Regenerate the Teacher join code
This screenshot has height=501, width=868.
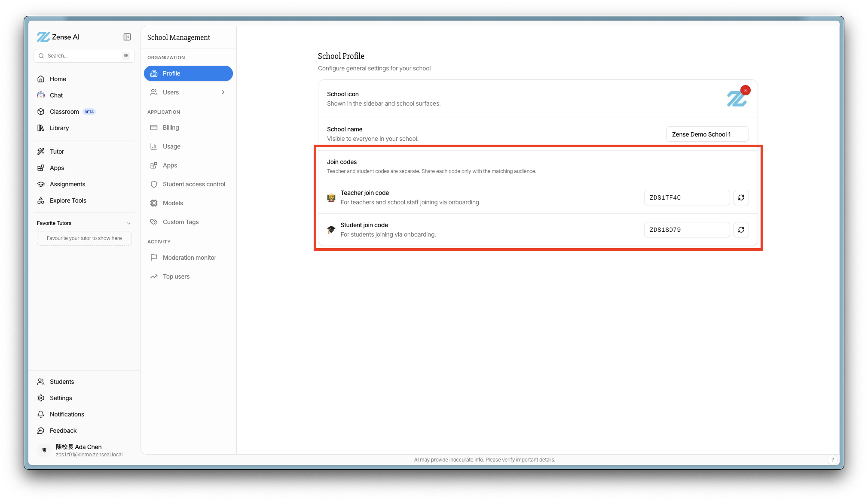coord(741,197)
